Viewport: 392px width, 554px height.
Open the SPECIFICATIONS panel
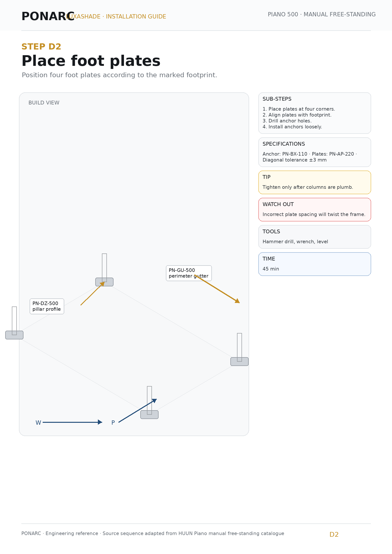[x=315, y=152]
